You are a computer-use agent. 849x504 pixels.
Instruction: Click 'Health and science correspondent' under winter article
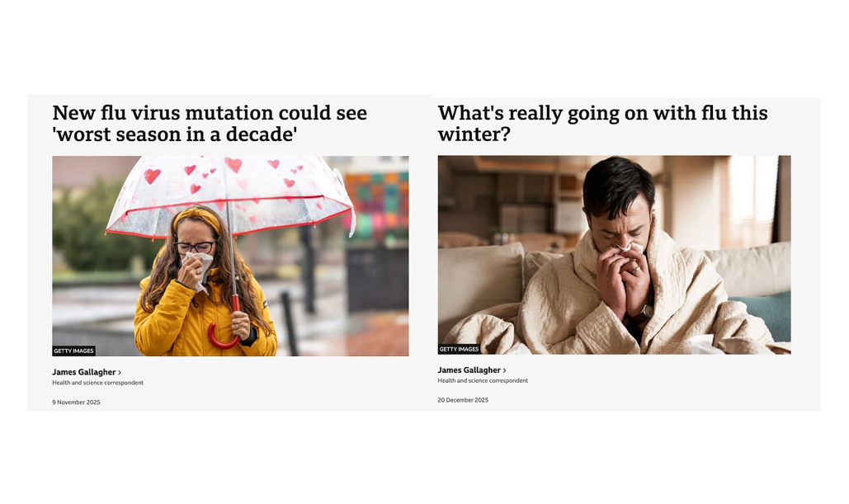(483, 380)
